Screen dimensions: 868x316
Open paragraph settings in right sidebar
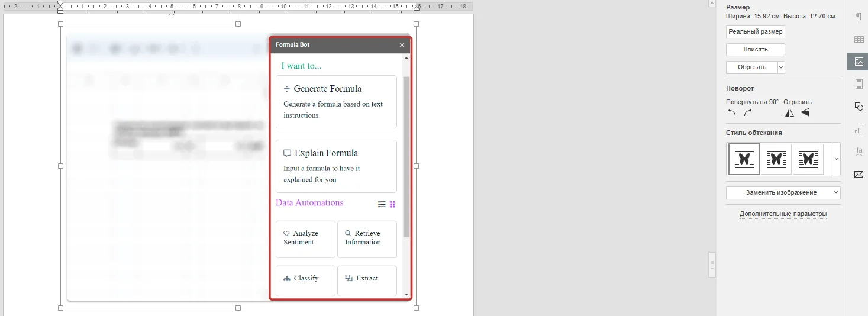(x=859, y=17)
